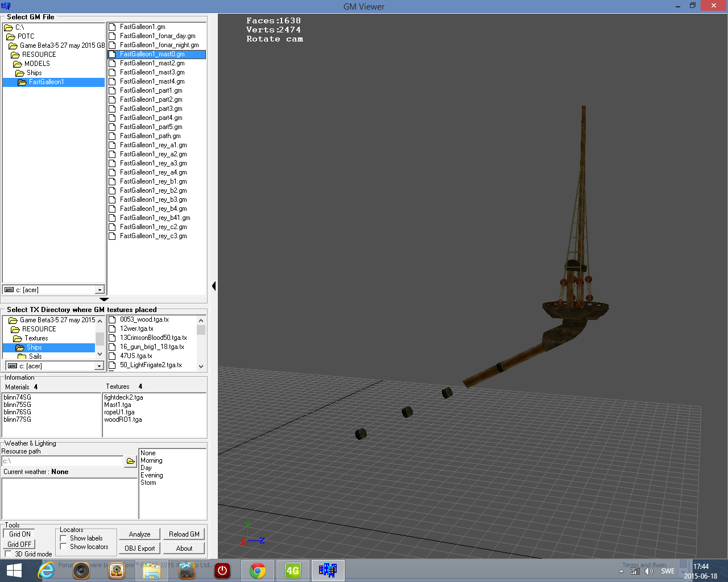Select FastGalleon1_path.gm file
Viewport: 728px width, 582px height.
150,136
